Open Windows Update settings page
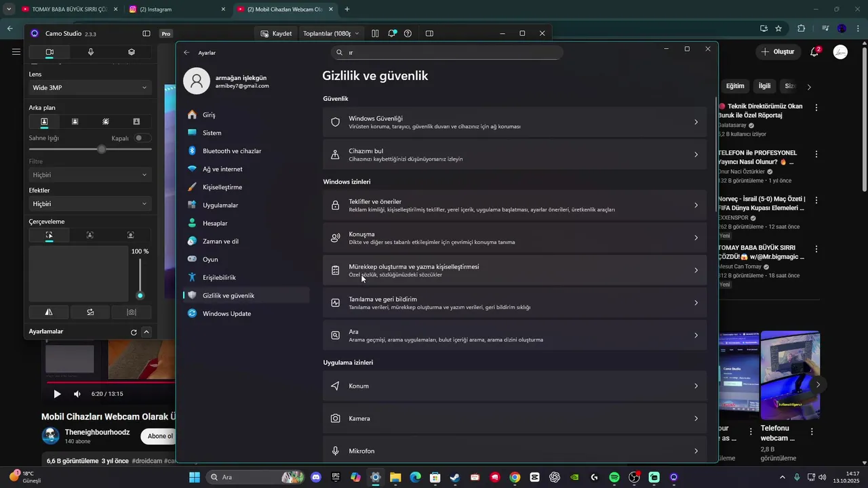The height and width of the screenshot is (488, 868). click(246, 314)
